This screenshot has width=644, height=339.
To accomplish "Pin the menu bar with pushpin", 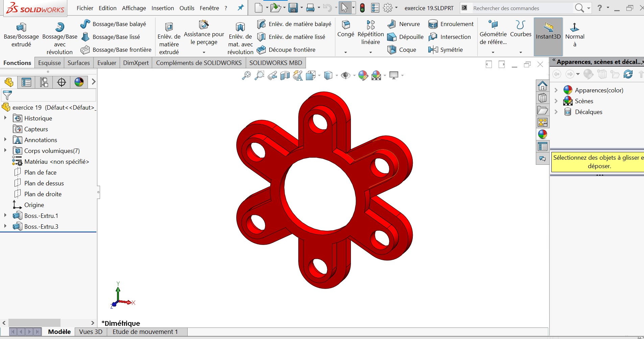I will [x=241, y=8].
